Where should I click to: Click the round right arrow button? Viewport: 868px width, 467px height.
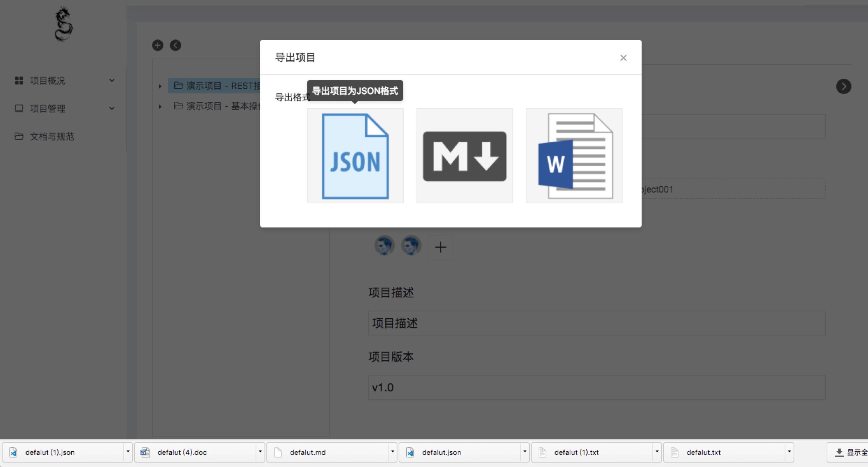tap(844, 86)
